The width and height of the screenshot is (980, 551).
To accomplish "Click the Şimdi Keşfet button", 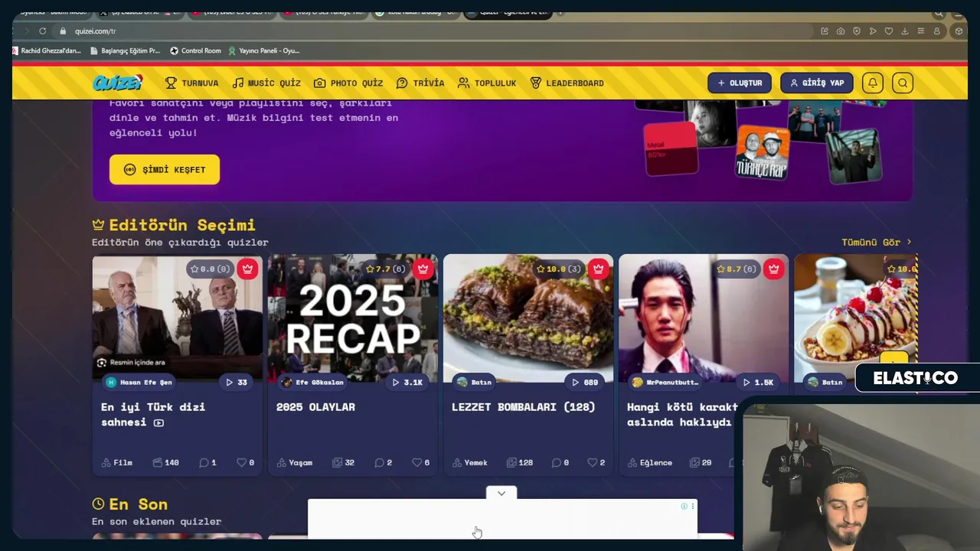I will pos(165,169).
